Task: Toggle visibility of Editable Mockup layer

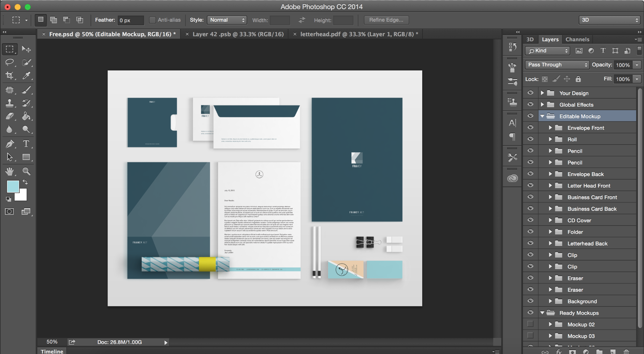Action: (x=530, y=115)
